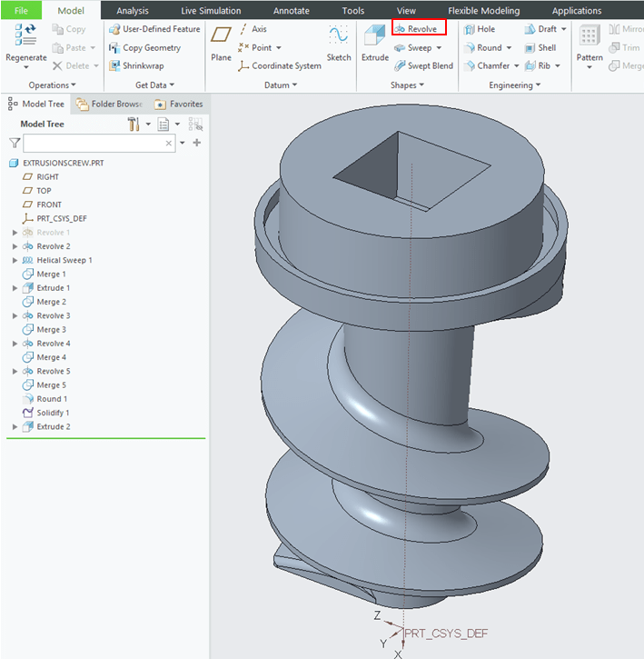Screen dimensions: 644x659
Task: Switch to the Favorites navigator tab
Action: pyautogui.click(x=179, y=104)
